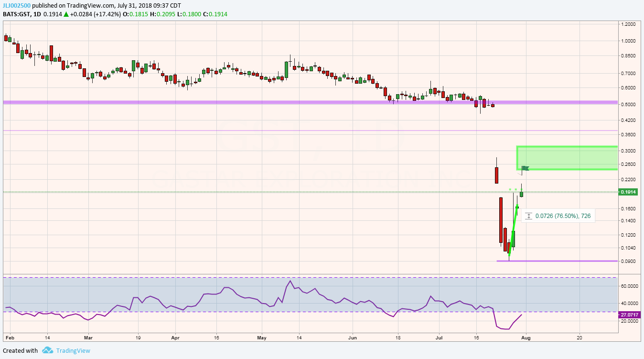Screen dimensions: 644x359
Task: Click the 19 date axis label
Action: tap(138, 337)
